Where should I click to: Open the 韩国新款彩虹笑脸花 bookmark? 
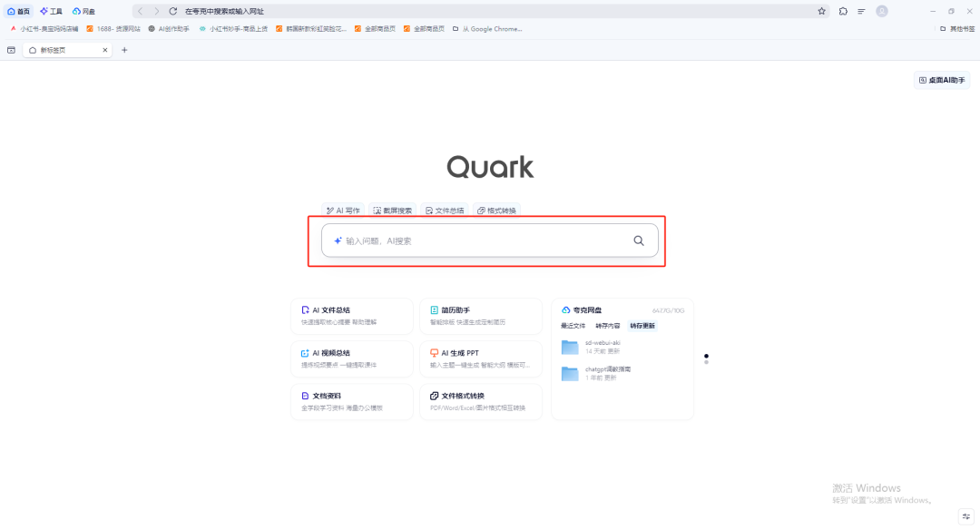tap(310, 29)
